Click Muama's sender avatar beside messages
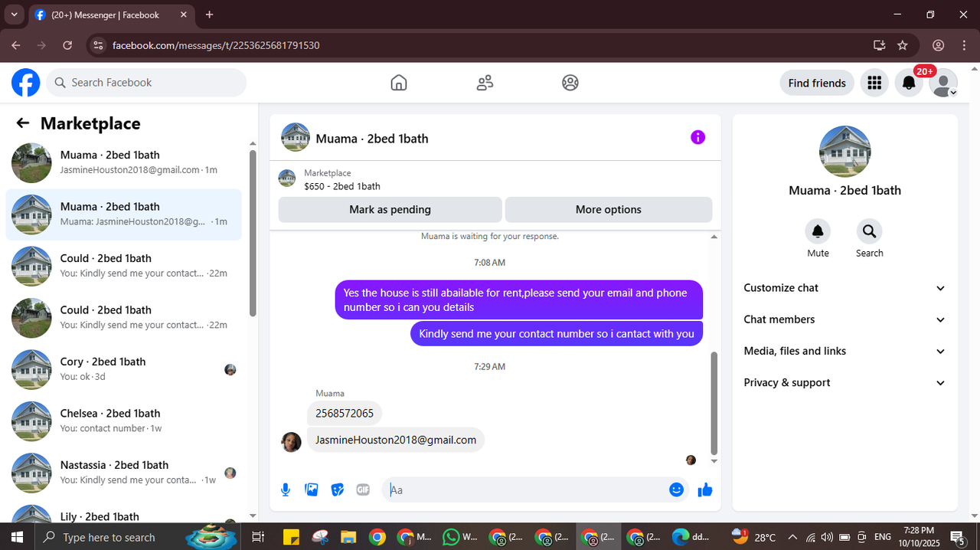 click(x=292, y=442)
